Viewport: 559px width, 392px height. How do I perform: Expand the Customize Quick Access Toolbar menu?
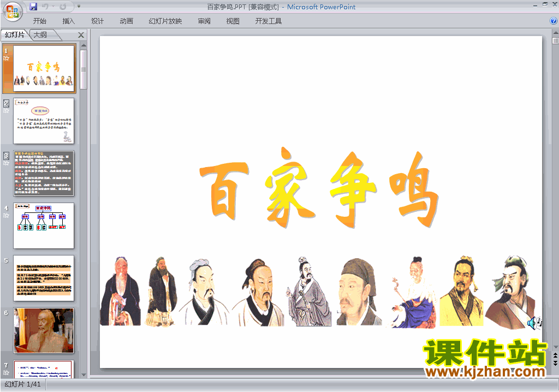pyautogui.click(x=79, y=7)
